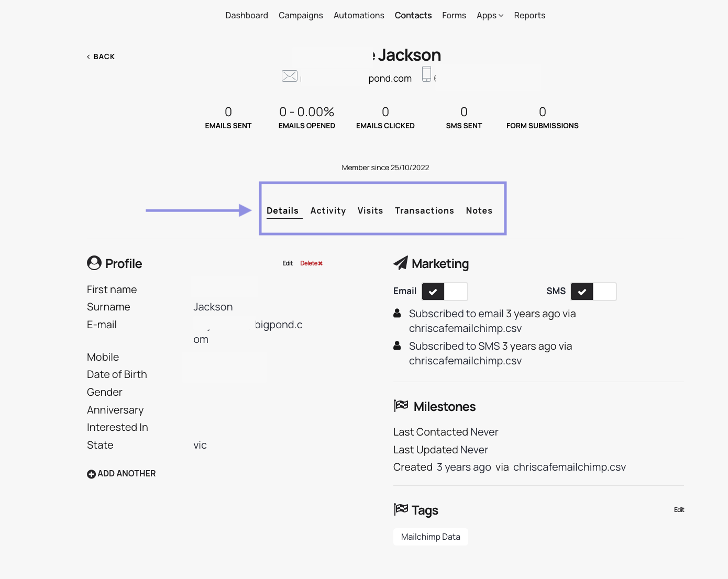Image resolution: width=728 pixels, height=579 pixels.
Task: Open the Notes tab
Action: pos(479,210)
